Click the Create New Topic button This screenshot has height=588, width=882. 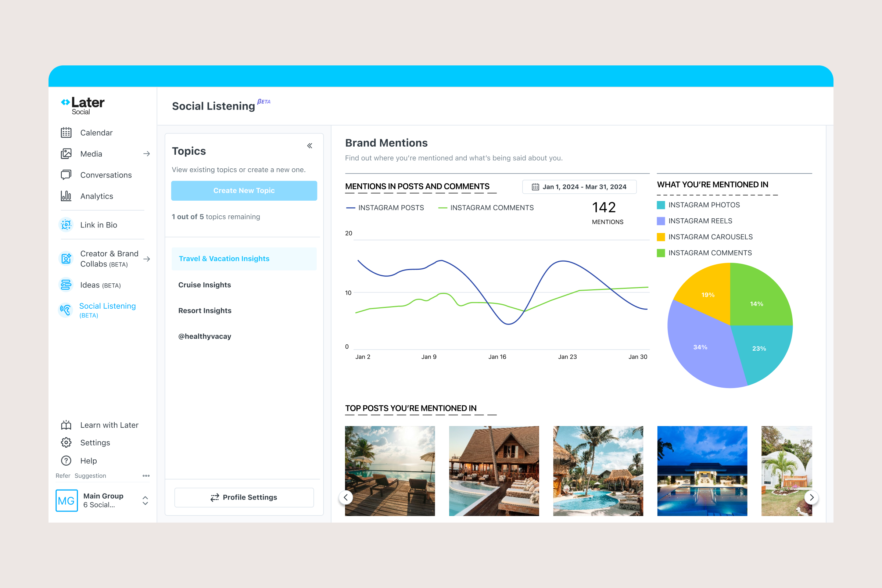point(244,190)
